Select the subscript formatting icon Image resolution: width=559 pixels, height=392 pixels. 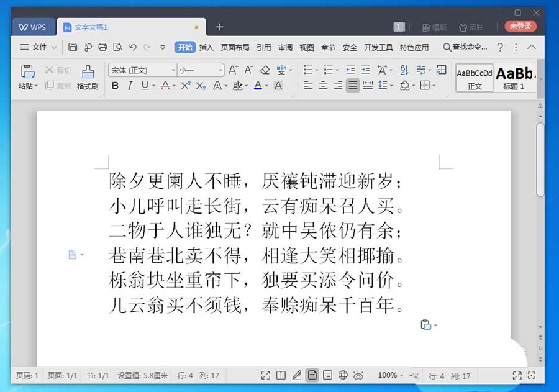tap(201, 85)
